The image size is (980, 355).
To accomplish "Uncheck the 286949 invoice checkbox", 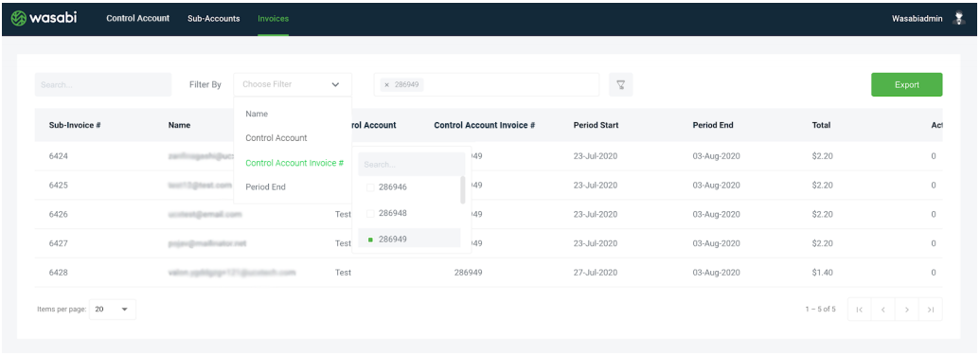I will tap(370, 240).
